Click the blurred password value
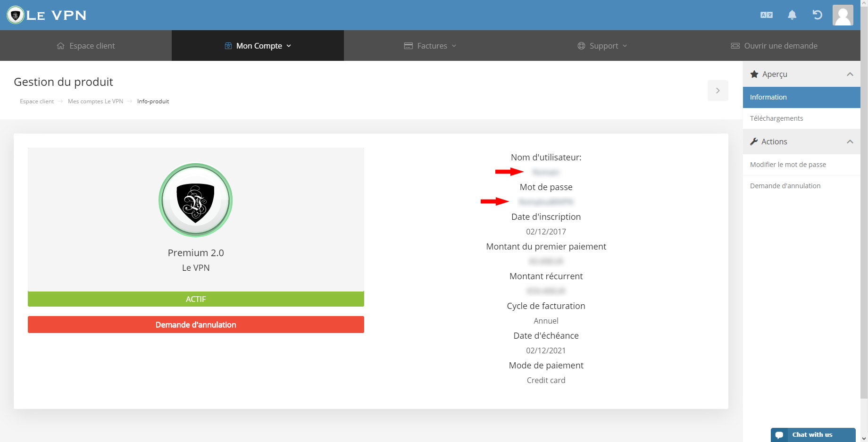Image resolution: width=868 pixels, height=442 pixels. click(x=546, y=202)
